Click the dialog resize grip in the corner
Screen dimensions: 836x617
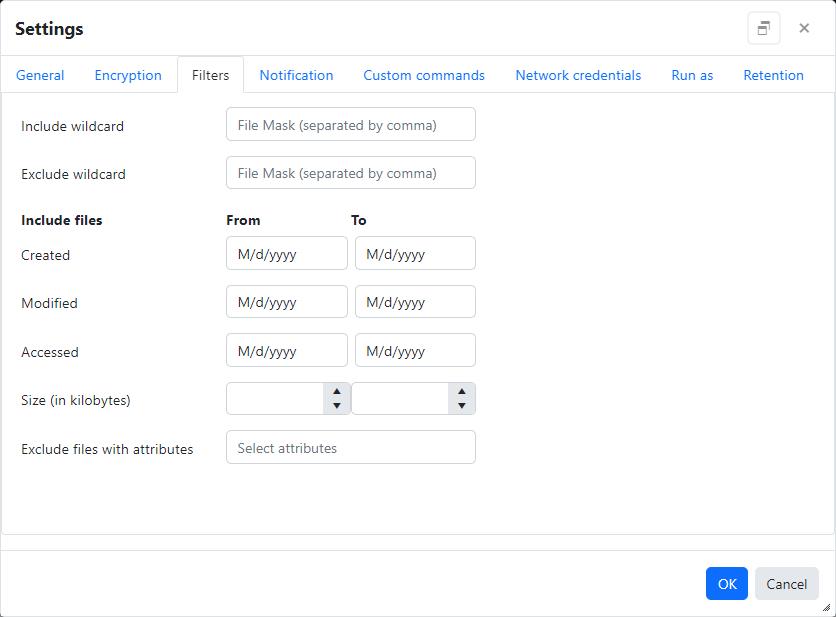(x=826, y=607)
